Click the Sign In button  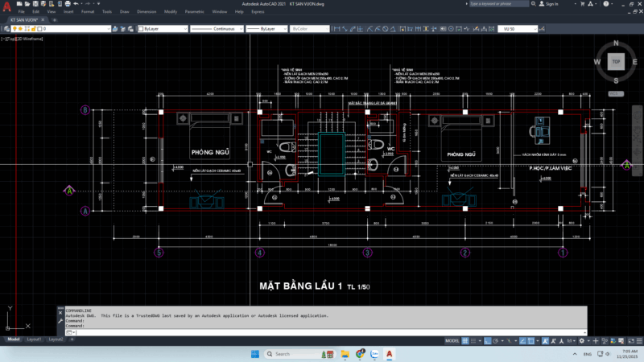550,4
